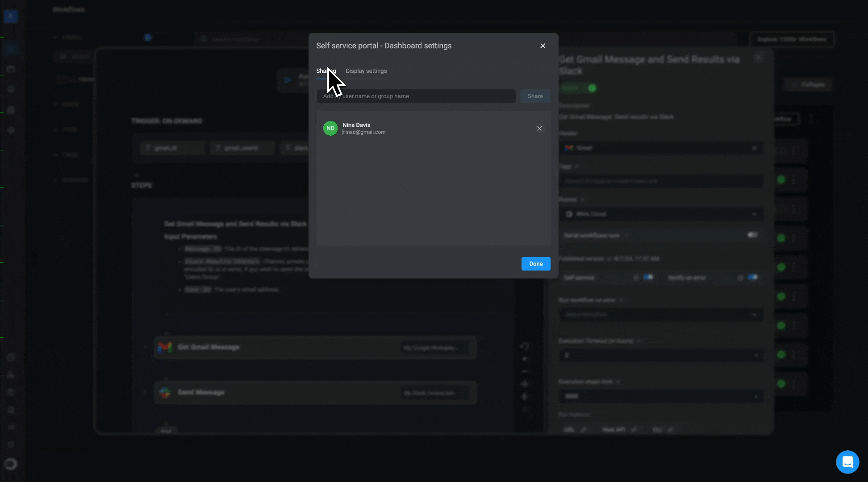Toggle the Self-service switch

(648, 277)
